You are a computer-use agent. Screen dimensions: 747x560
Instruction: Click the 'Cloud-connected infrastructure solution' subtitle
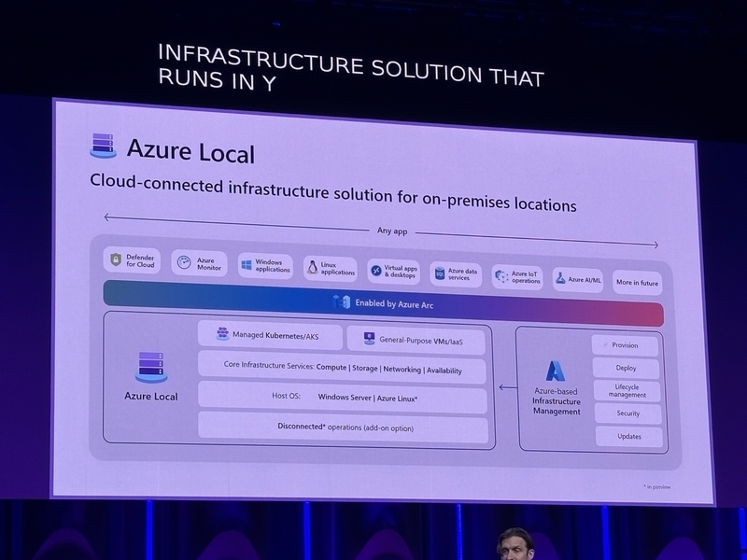point(333,193)
